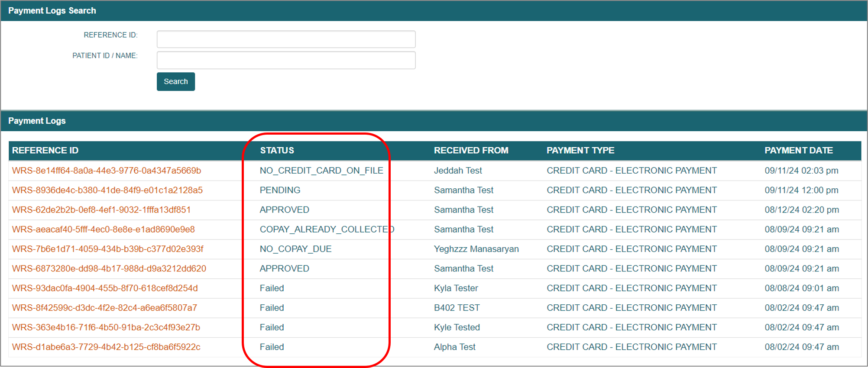Screen dimensions: 868x368
Task: Click the PAYMENT DATE column header
Action: click(798, 150)
